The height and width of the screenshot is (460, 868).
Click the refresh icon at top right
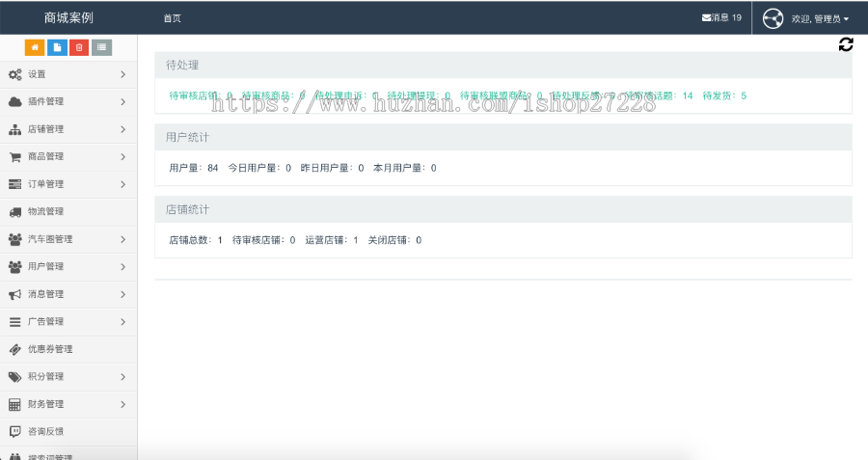(x=846, y=44)
